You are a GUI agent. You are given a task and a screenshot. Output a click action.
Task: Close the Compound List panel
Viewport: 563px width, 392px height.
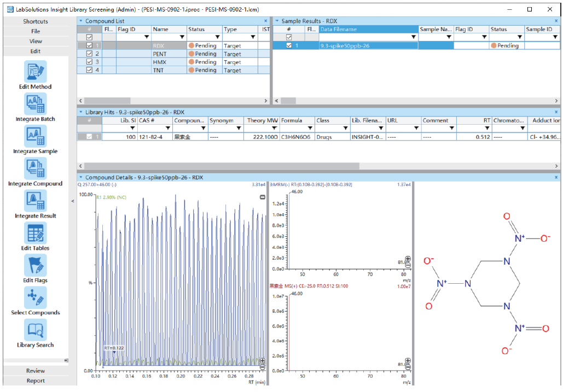(266, 21)
